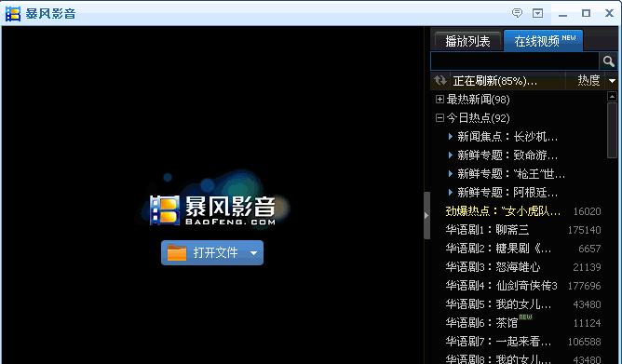The height and width of the screenshot is (364, 622).
Task: Click the search magnifier icon
Action: 608,61
